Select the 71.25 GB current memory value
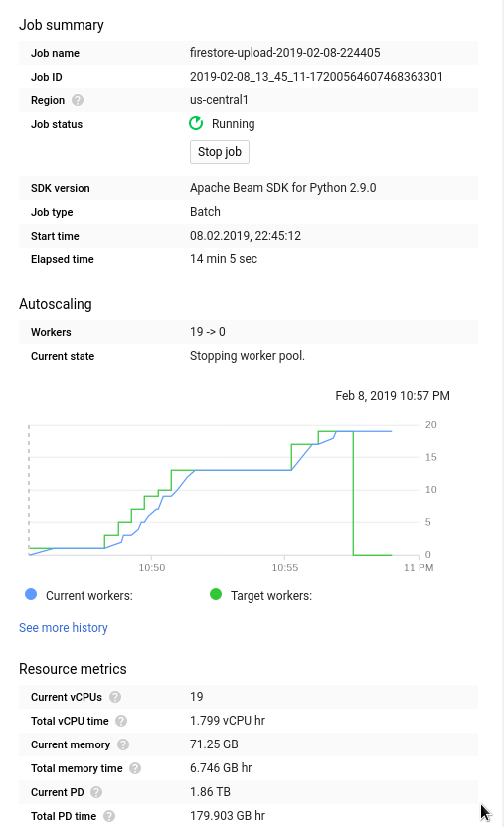Image resolution: width=504 pixels, height=827 pixels. tap(214, 744)
